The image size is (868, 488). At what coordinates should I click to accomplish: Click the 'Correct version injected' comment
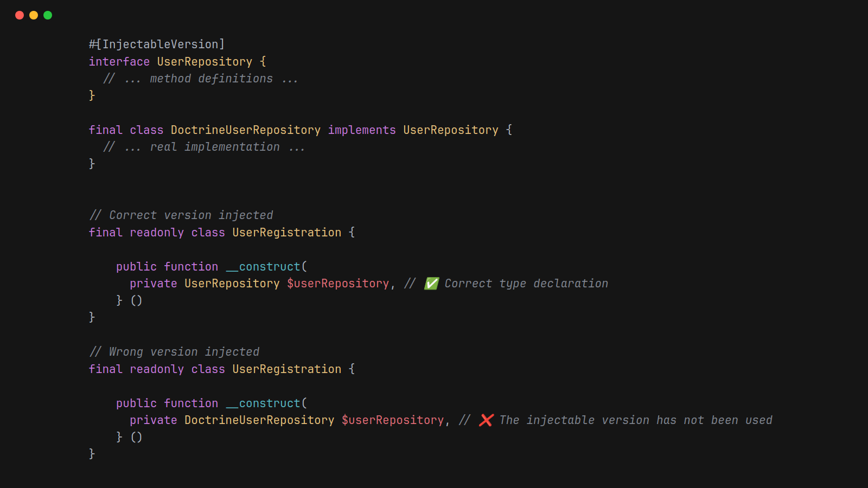pyautogui.click(x=181, y=215)
